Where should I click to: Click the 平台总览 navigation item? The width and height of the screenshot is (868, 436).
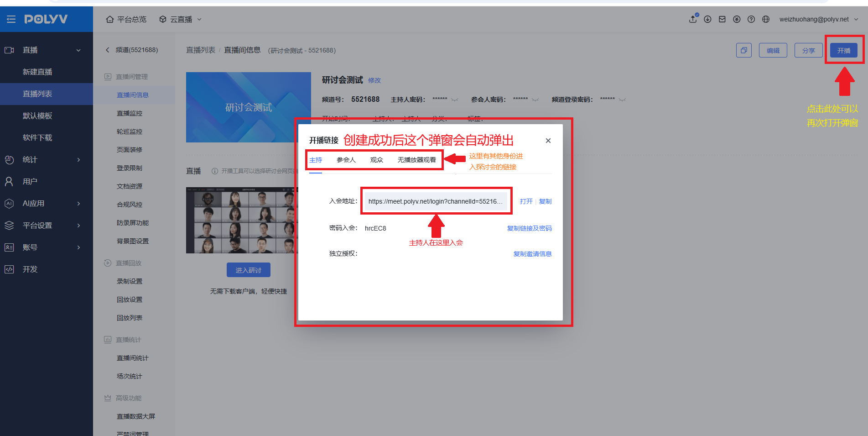(x=126, y=19)
